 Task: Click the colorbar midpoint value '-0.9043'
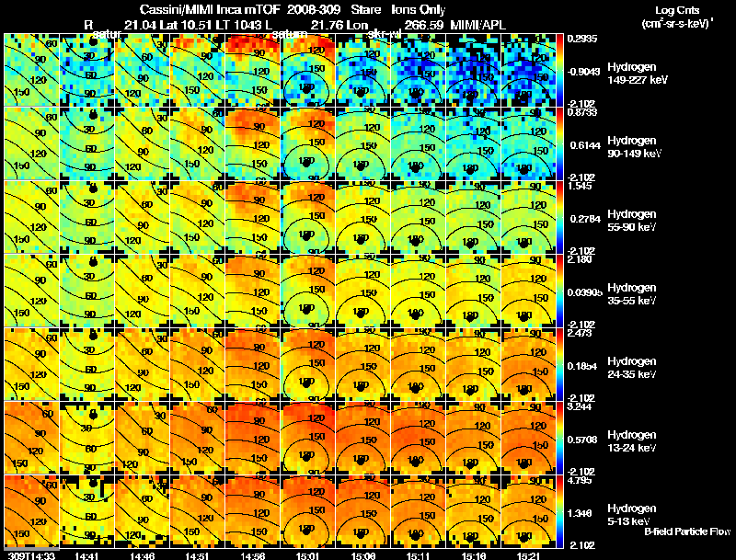pyautogui.click(x=583, y=72)
